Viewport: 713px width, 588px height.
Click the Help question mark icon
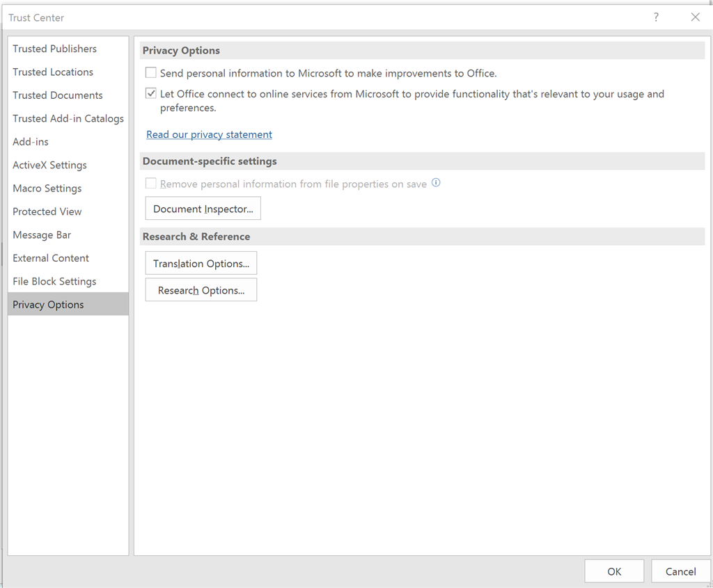[656, 17]
